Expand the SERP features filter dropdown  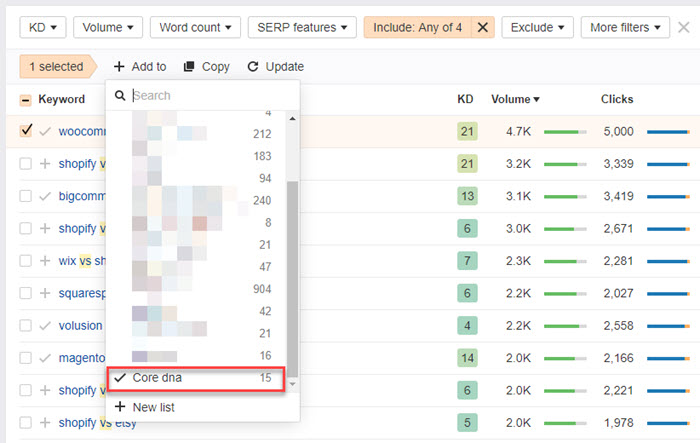pos(301,27)
